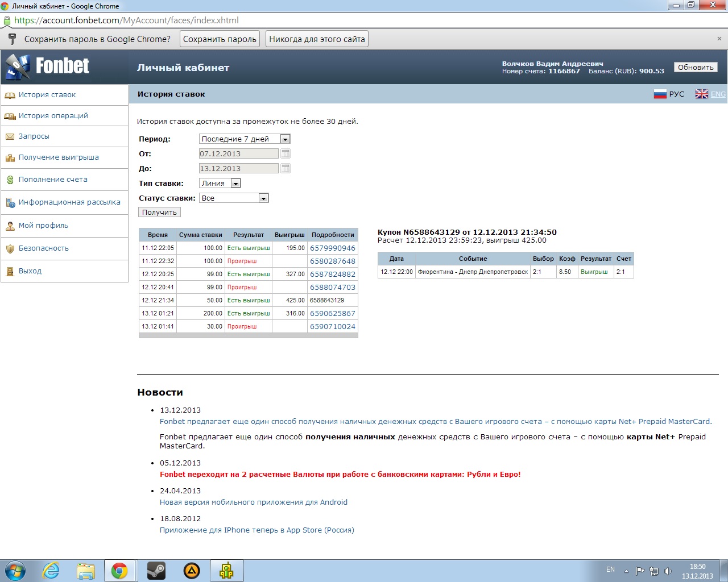Click the icon next to История операций
Screen dimensions: 728x582
click(10, 116)
